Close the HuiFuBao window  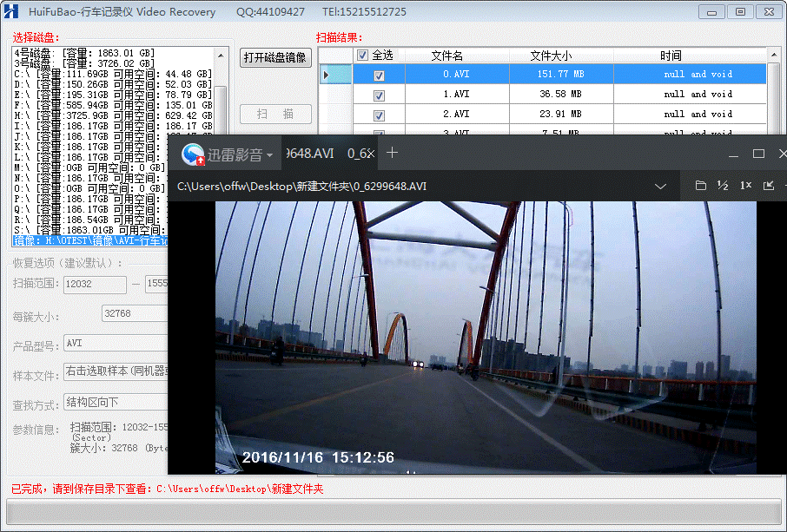(x=769, y=12)
